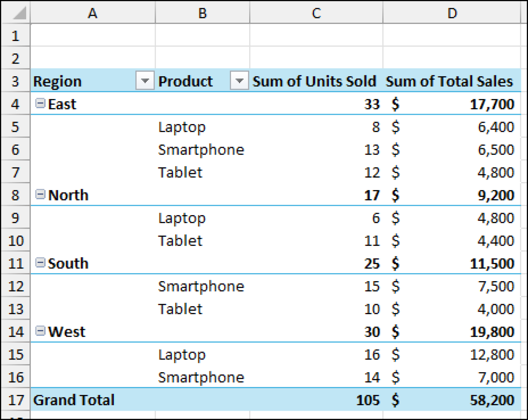
Task: Collapse the North region group
Action: click(x=41, y=195)
